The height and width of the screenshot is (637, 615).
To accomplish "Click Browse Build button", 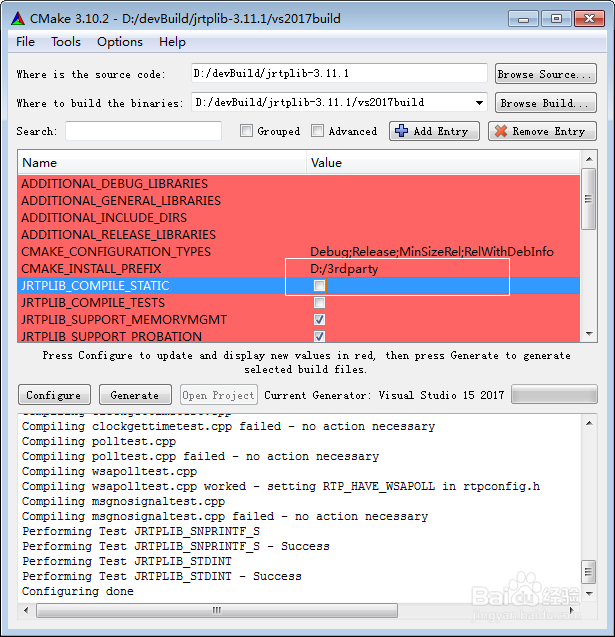I will pyautogui.click(x=546, y=103).
